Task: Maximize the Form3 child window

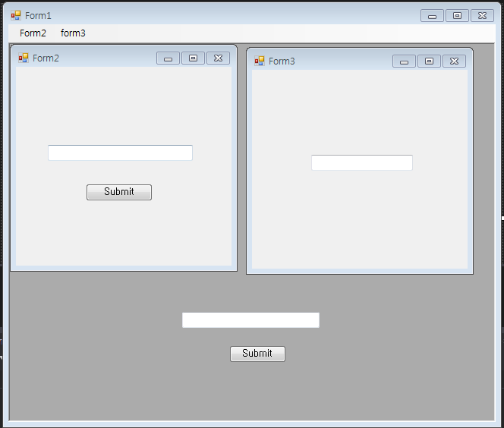Action: click(x=429, y=61)
